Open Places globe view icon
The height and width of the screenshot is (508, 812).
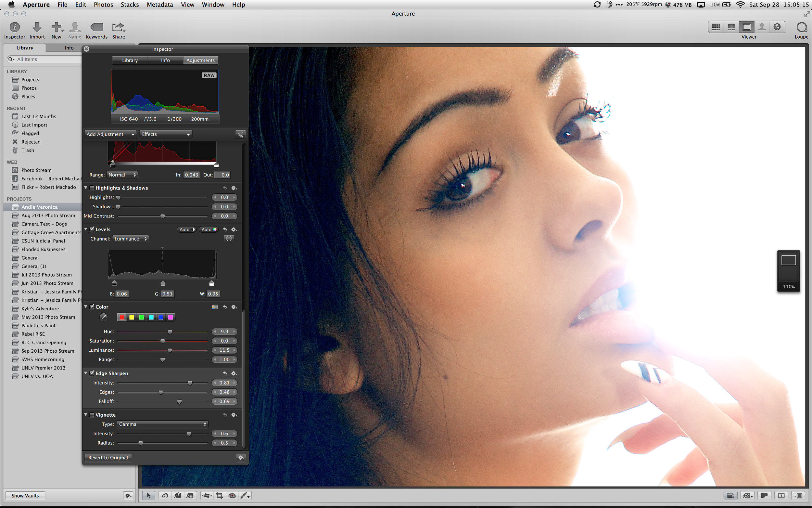777,27
